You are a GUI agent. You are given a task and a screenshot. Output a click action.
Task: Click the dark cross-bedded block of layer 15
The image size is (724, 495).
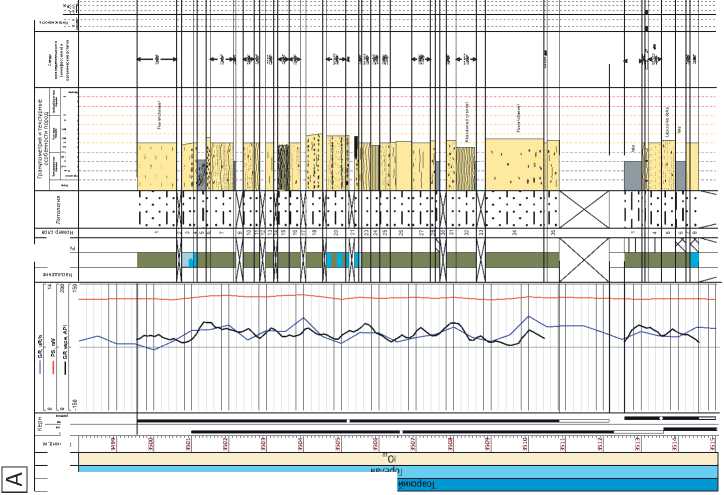click(x=284, y=167)
